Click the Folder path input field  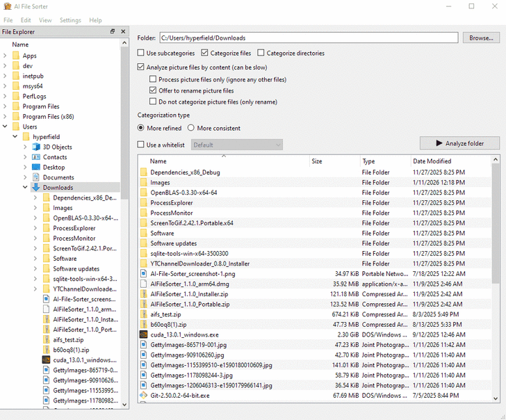309,38
